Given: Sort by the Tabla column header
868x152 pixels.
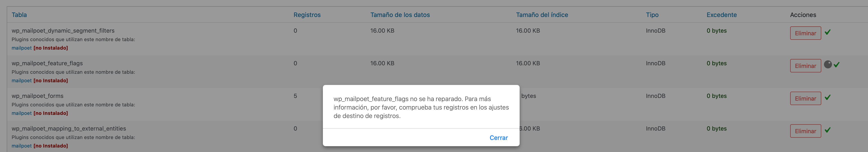Looking at the screenshot, I should tap(19, 15).
